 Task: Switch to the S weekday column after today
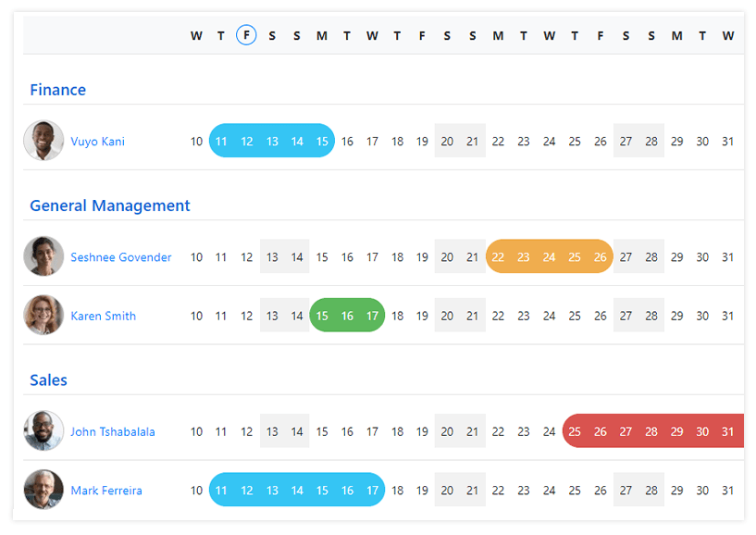tap(271, 34)
